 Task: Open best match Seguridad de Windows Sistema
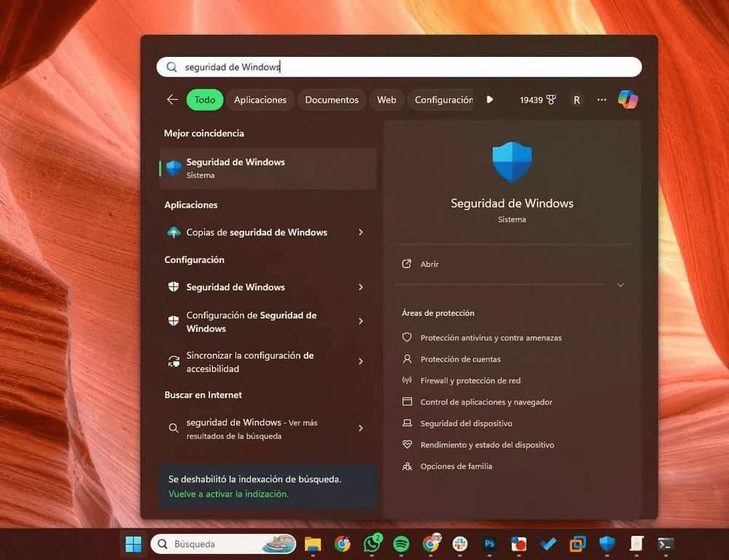click(x=268, y=168)
